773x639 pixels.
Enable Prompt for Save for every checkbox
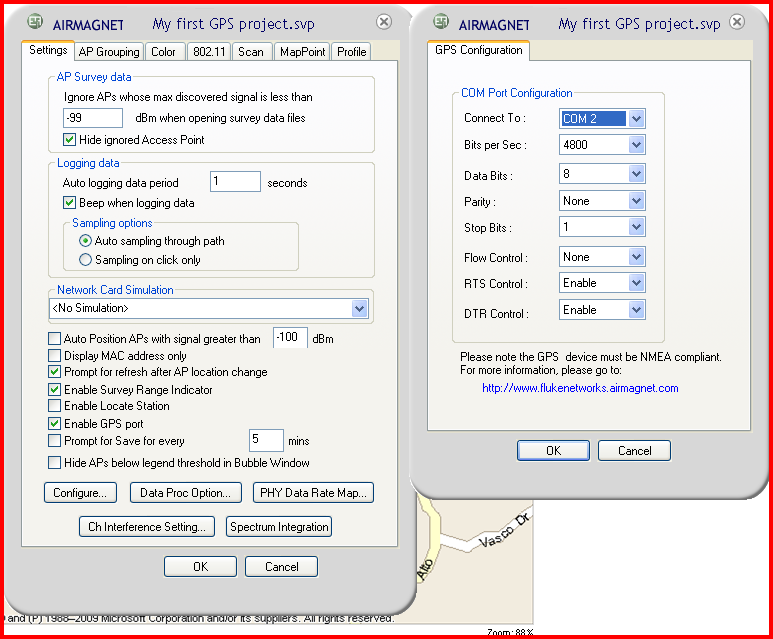(x=54, y=440)
